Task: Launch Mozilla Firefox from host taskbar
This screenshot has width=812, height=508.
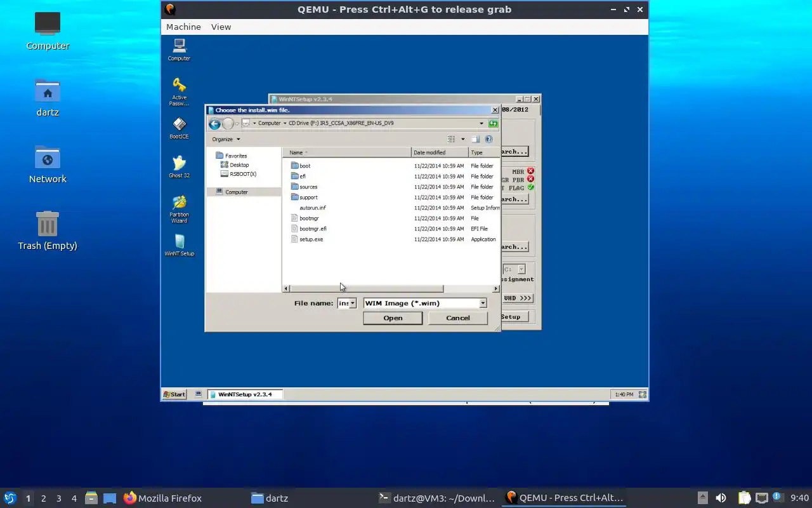Action: pyautogui.click(x=162, y=498)
